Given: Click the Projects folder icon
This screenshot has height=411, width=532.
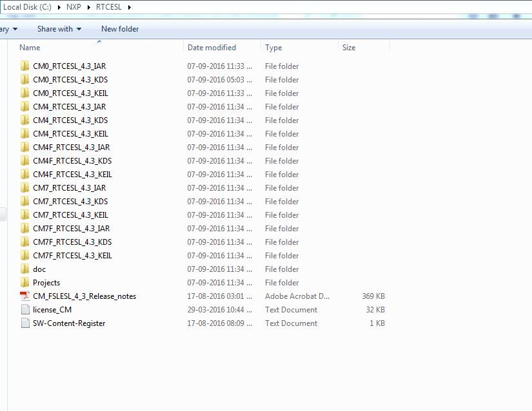Looking at the screenshot, I should coord(25,283).
